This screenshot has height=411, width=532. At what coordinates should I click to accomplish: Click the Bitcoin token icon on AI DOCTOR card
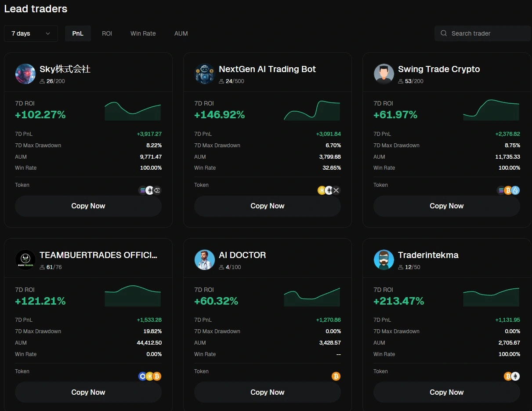point(336,376)
